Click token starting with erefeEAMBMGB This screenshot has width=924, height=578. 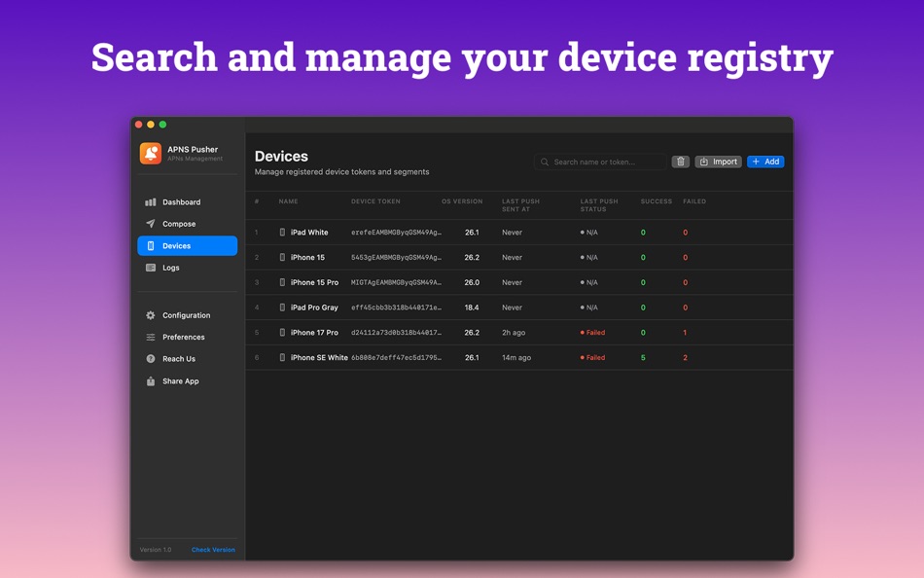coord(396,233)
